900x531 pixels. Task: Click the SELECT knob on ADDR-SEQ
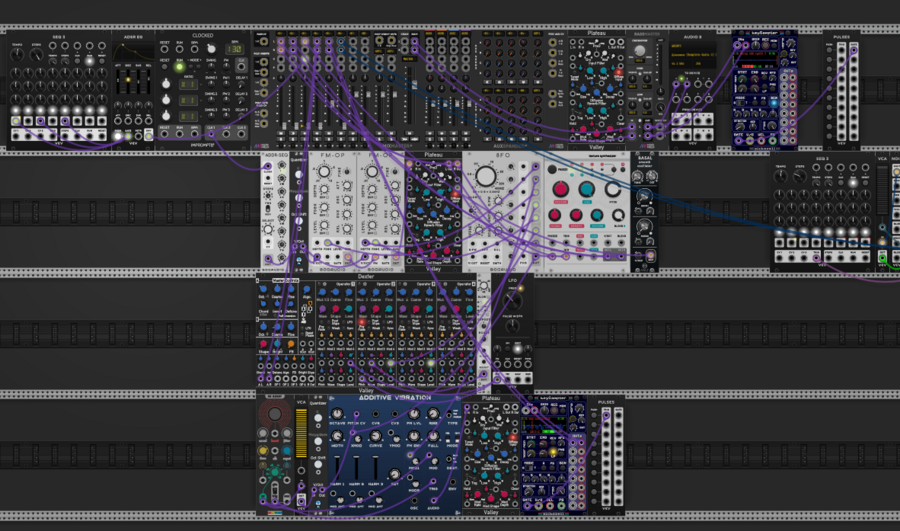267,230
